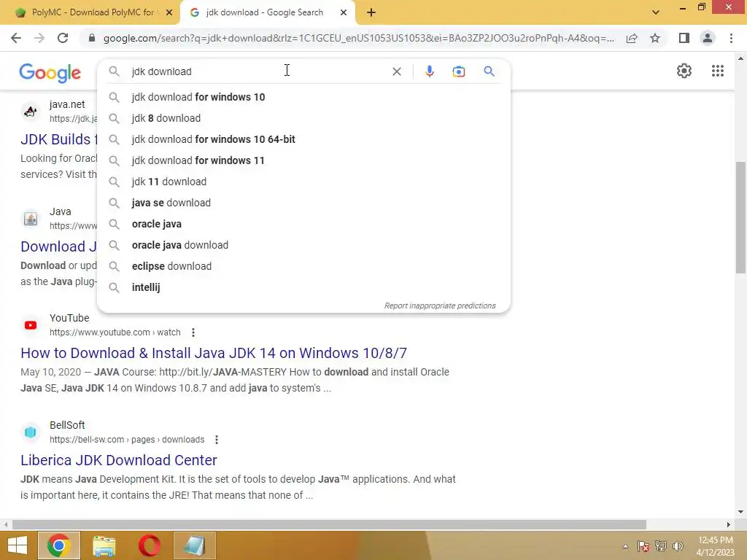Close the PolyMC tab
The height and width of the screenshot is (560, 747).
tap(169, 12)
